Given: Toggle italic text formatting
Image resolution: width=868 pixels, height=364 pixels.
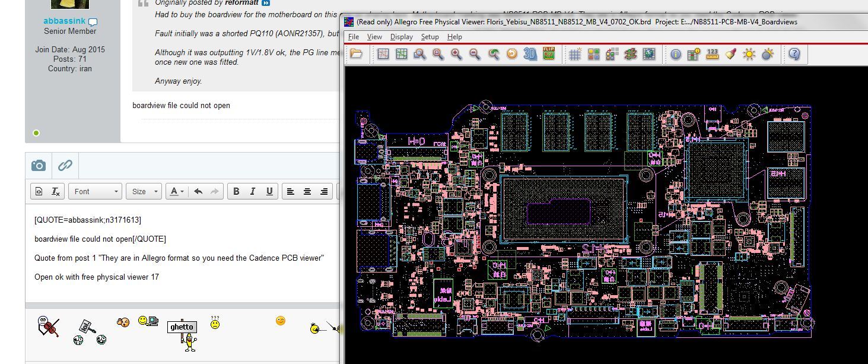Looking at the screenshot, I should point(253,191).
